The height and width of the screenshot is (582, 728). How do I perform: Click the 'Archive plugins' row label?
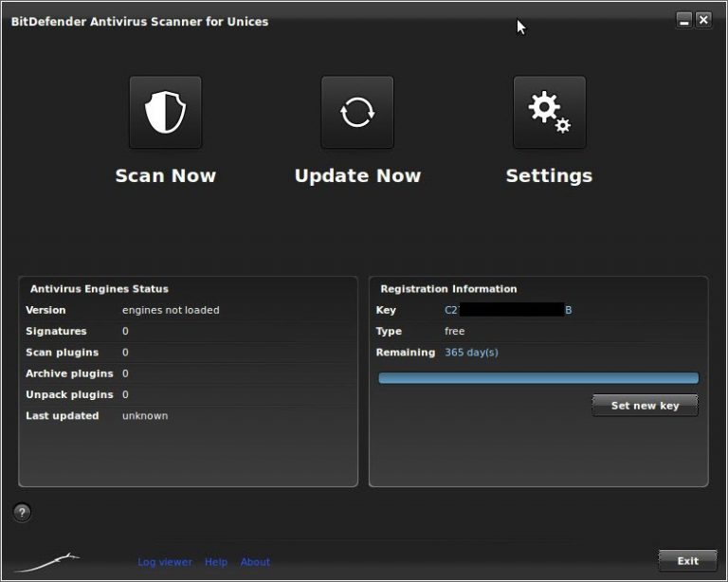(x=69, y=373)
